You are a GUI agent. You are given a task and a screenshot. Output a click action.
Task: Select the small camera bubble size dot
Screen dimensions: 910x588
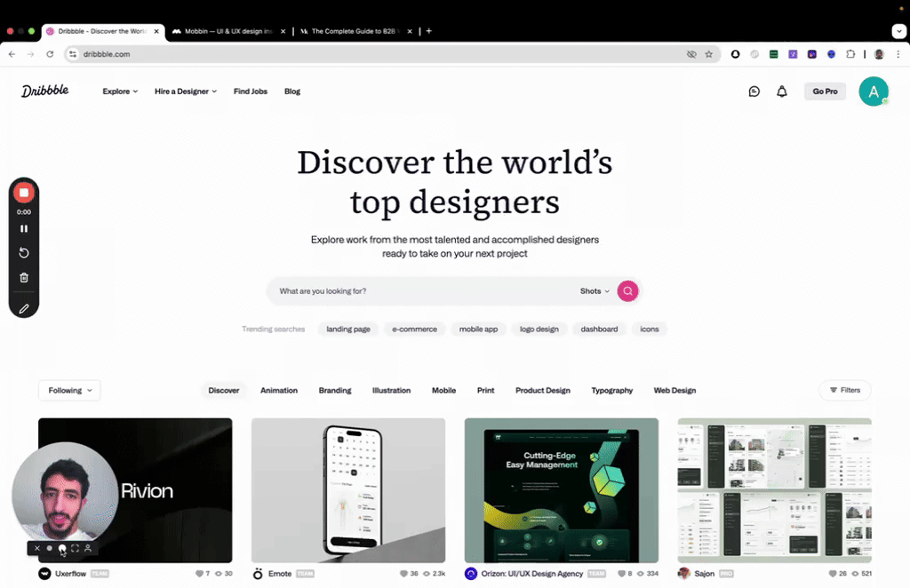pos(50,548)
